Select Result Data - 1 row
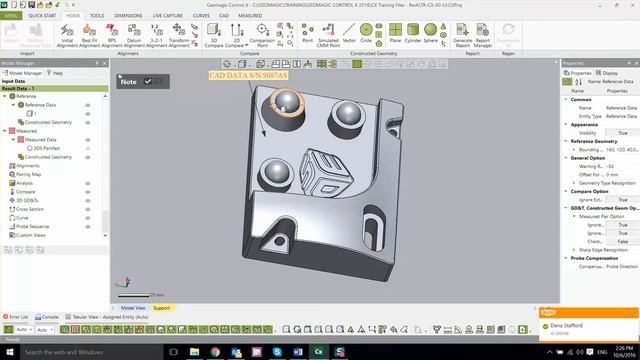Screen dimensions: 640x360 tap(54, 89)
